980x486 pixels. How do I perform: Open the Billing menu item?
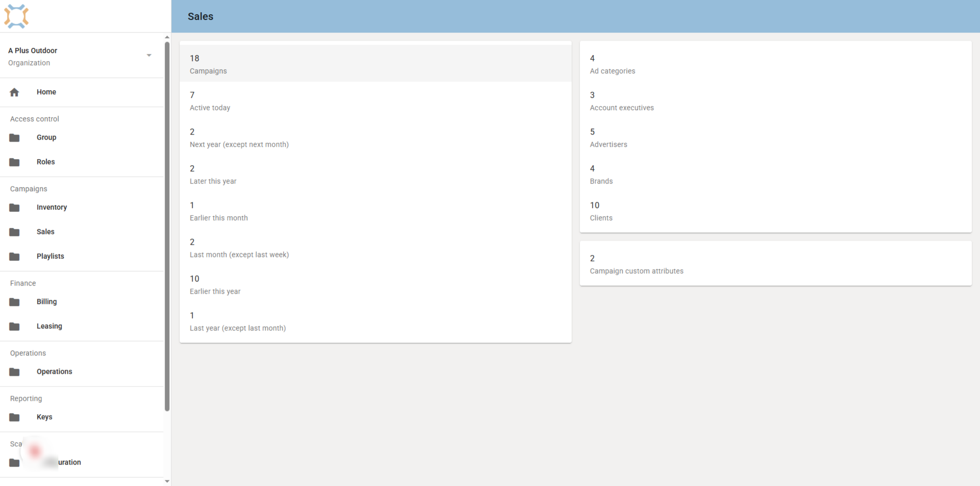point(47,301)
